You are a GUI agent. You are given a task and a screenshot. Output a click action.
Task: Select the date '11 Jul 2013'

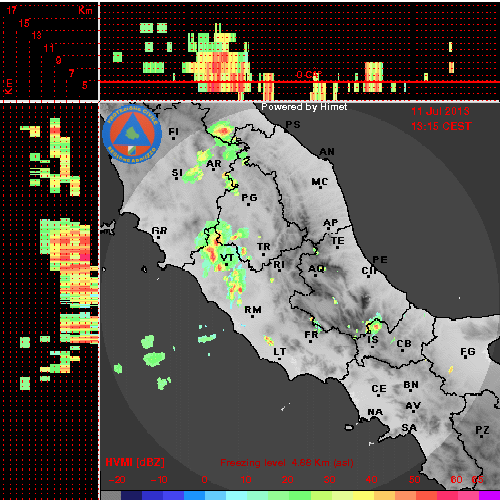pyautogui.click(x=440, y=111)
